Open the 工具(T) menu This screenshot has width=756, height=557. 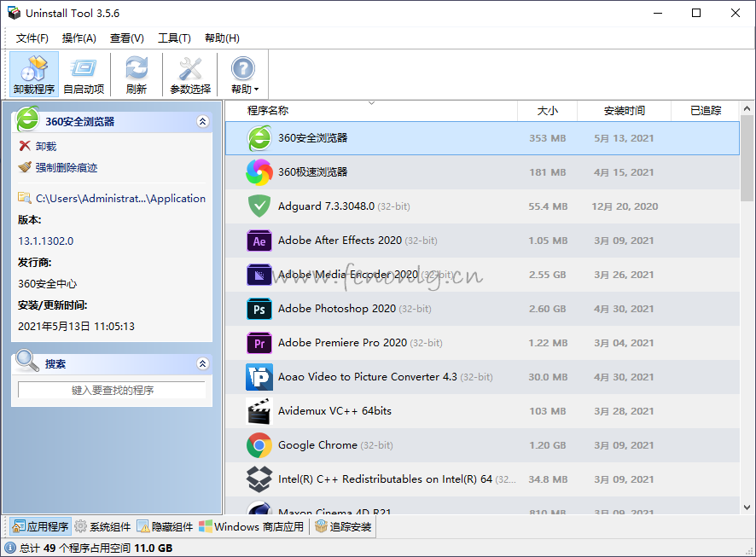(x=175, y=38)
